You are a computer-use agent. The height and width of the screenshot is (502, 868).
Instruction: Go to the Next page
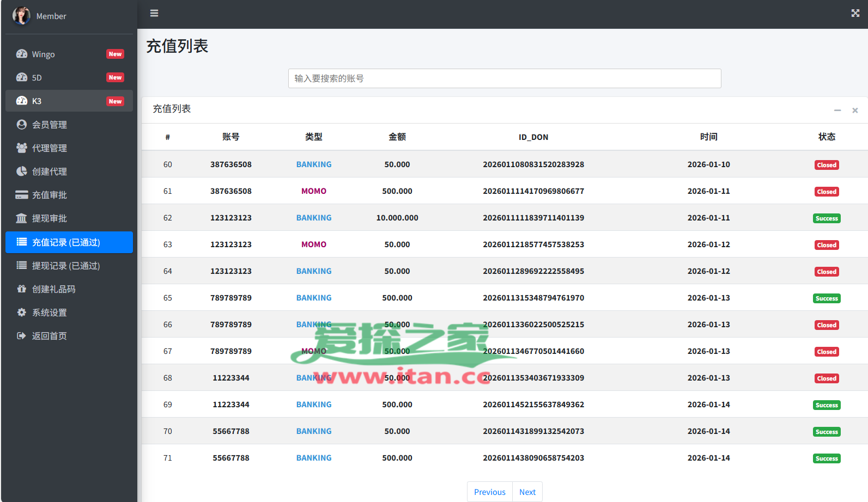pyautogui.click(x=527, y=492)
